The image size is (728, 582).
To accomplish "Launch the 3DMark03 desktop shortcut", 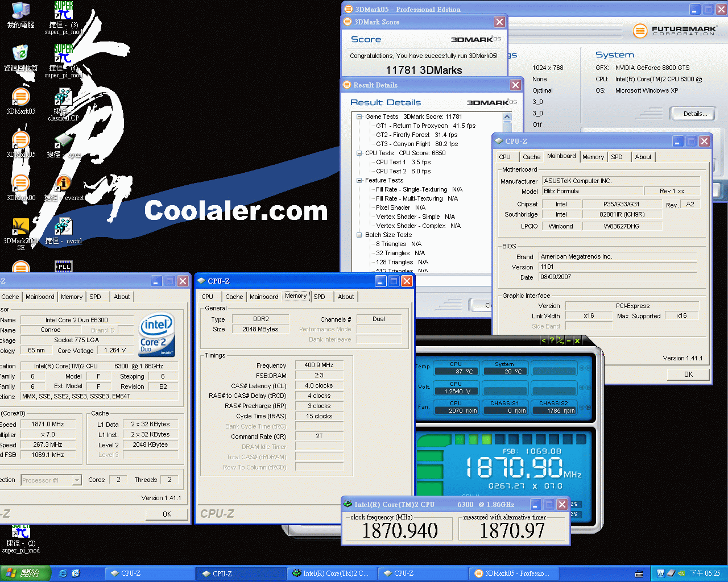I will click(x=20, y=101).
